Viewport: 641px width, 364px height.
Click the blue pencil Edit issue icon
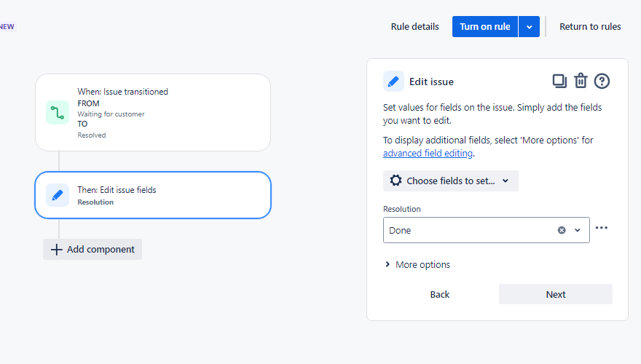[393, 82]
